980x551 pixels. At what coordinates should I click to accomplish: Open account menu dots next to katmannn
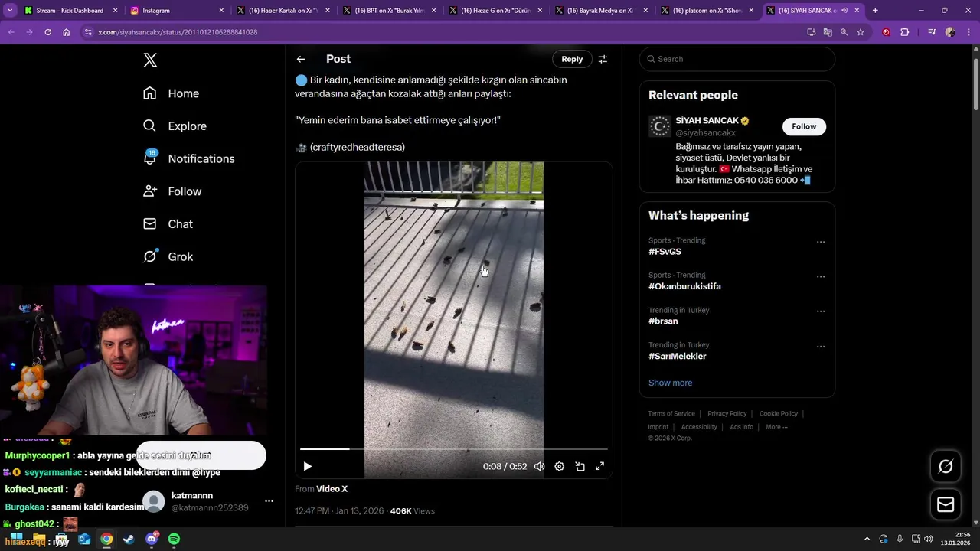[x=269, y=501]
